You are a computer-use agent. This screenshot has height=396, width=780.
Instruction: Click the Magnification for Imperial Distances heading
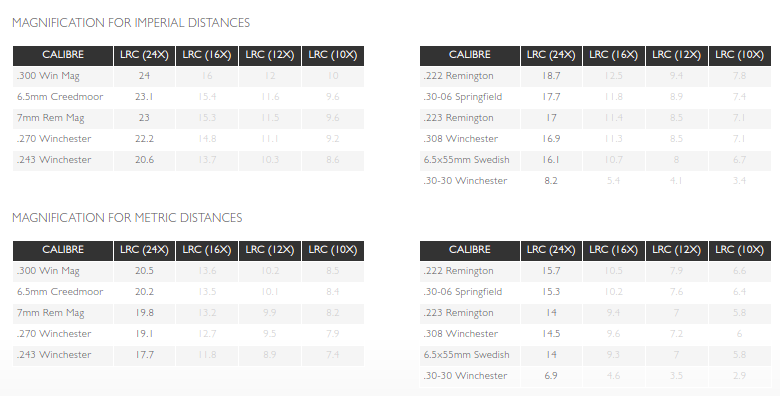click(131, 23)
